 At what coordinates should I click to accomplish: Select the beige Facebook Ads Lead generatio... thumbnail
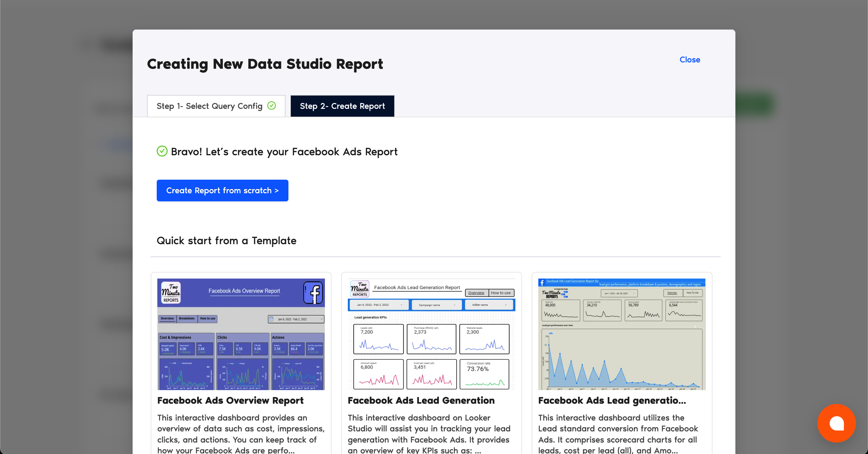pos(622,334)
